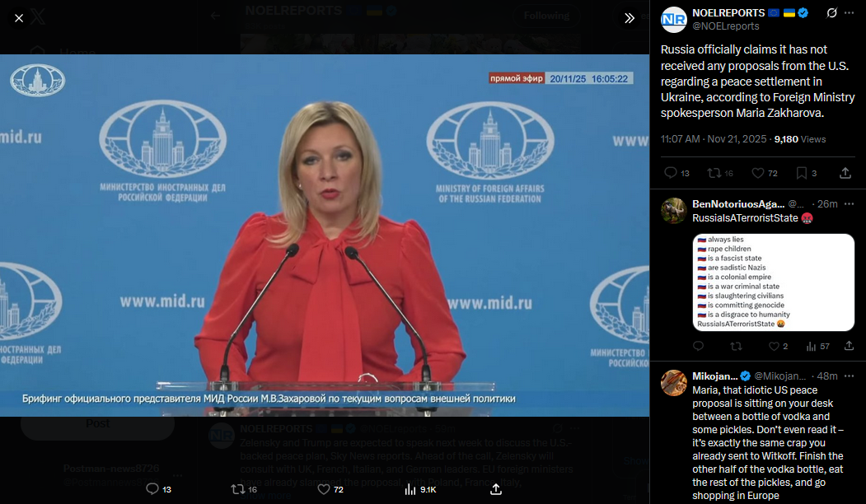
Task: Open Mikojan username link
Action: click(x=714, y=376)
